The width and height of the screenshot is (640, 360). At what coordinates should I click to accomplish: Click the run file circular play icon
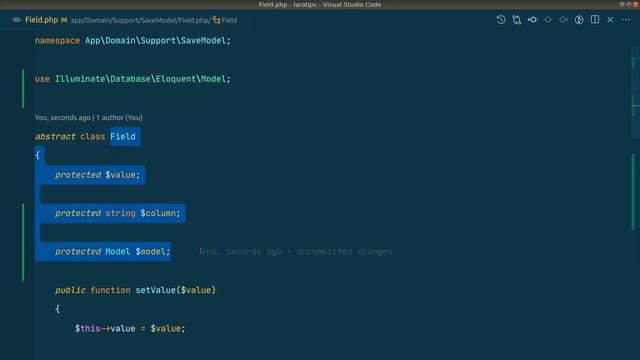point(579,20)
